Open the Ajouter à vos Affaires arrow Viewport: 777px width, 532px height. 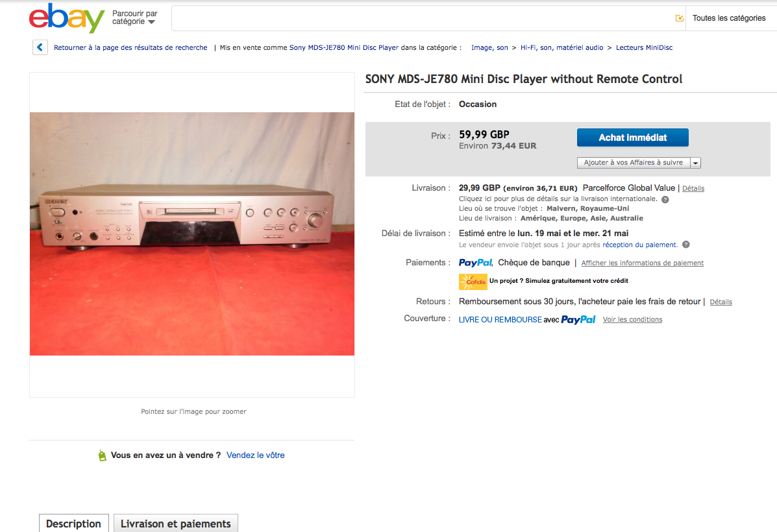pos(695,163)
